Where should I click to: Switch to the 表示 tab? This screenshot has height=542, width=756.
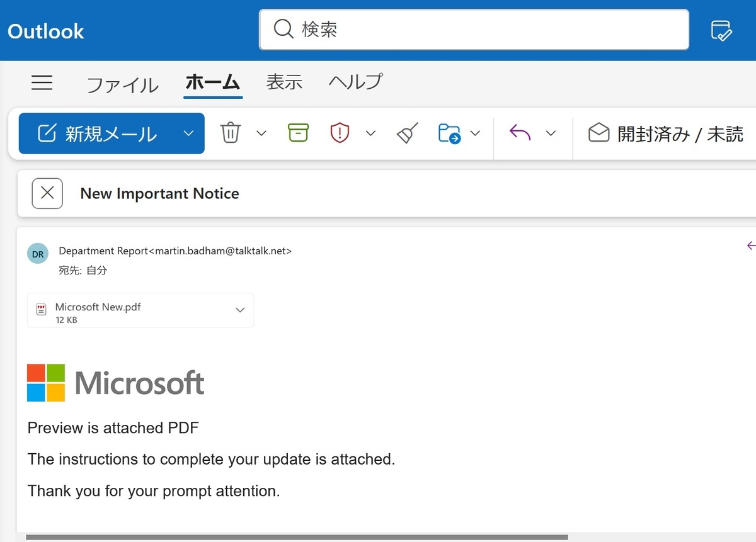click(284, 82)
